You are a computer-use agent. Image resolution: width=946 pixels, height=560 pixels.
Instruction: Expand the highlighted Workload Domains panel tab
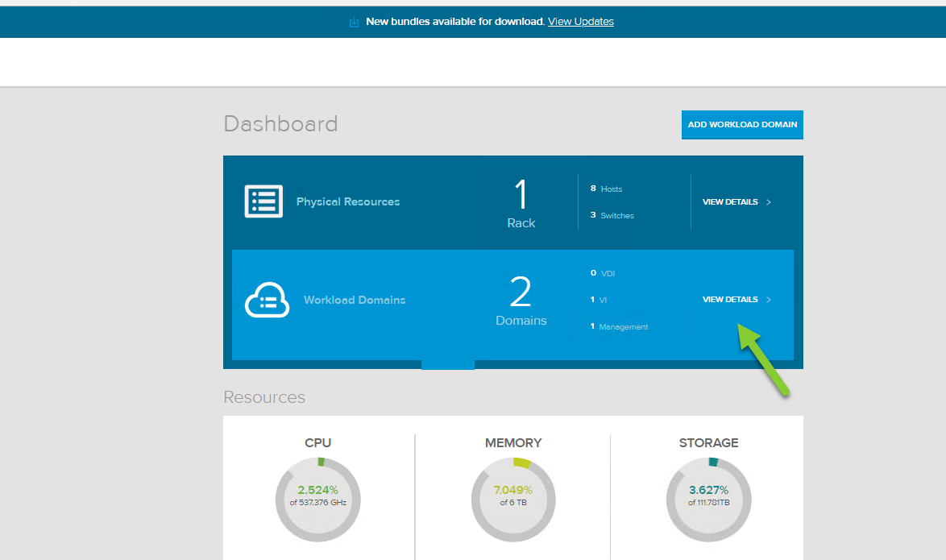coord(447,365)
